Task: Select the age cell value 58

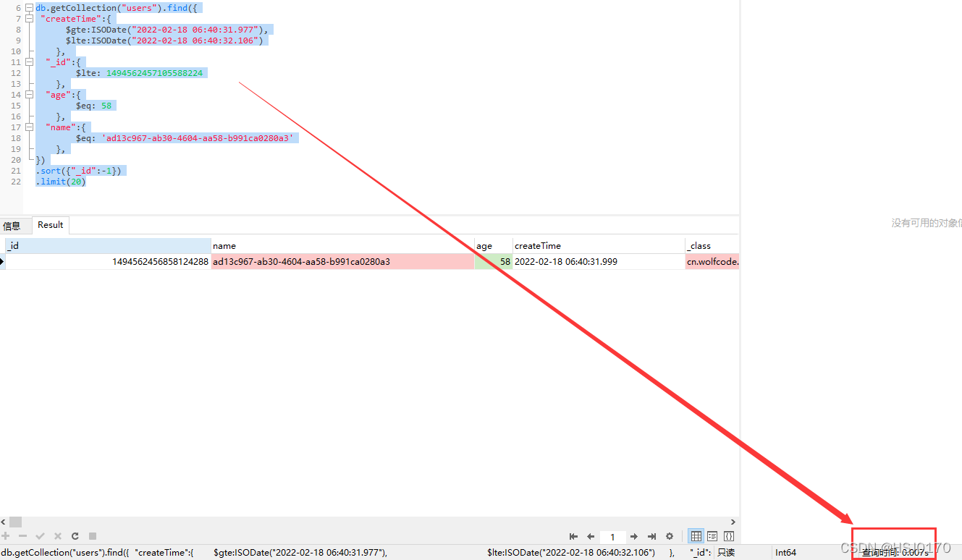Action: [494, 262]
